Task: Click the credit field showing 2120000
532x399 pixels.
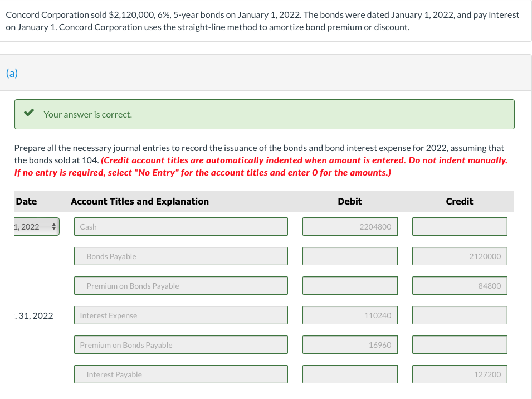Action: pos(460,256)
